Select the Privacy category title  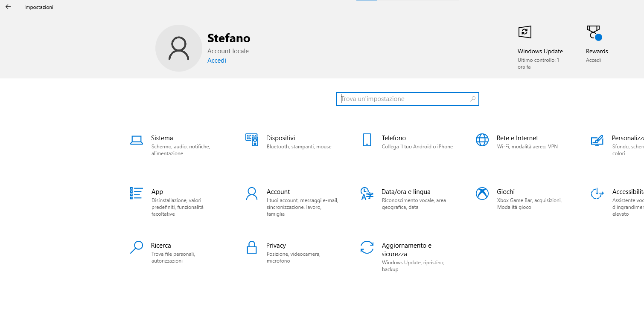[276, 246]
